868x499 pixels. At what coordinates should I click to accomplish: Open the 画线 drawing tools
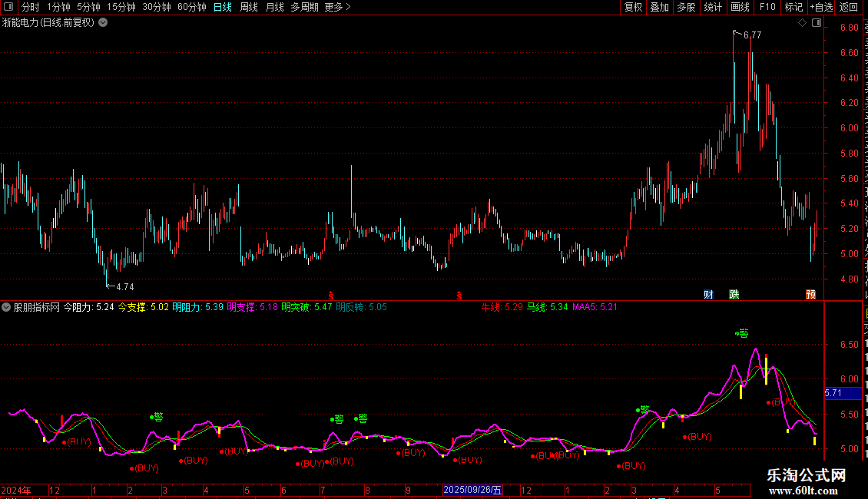(x=740, y=7)
